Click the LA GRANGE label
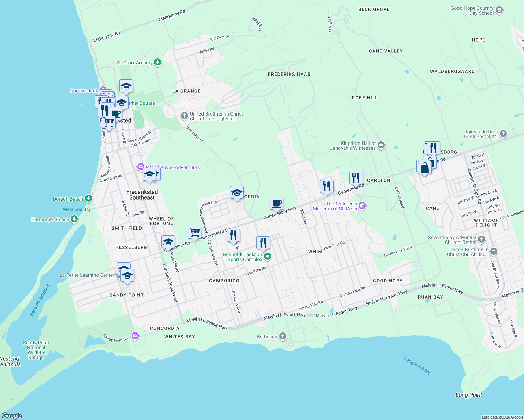This screenshot has width=524, height=420. [x=187, y=91]
